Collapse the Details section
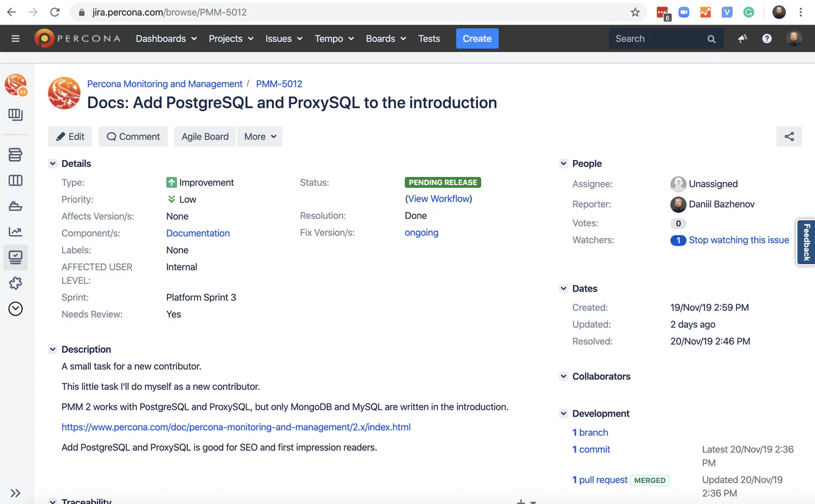The image size is (815, 504). 52,164
